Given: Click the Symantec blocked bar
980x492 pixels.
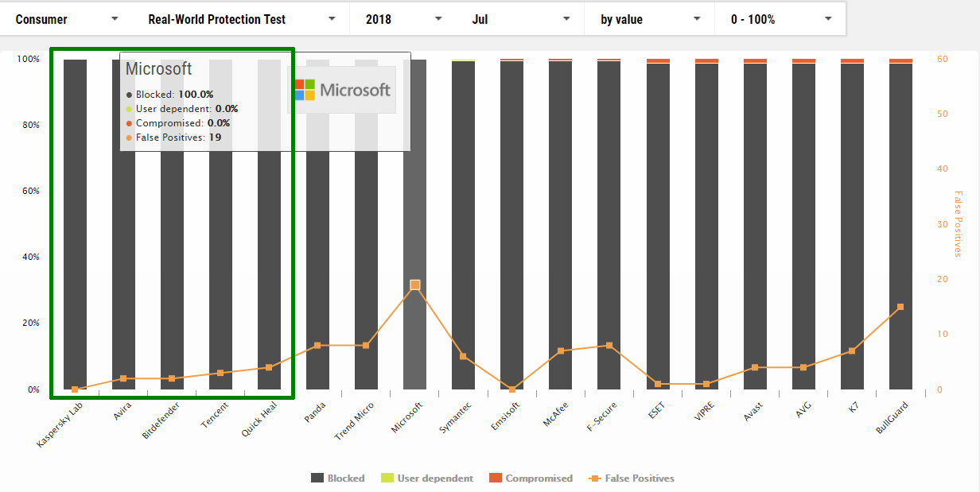Looking at the screenshot, I should click(464, 225).
